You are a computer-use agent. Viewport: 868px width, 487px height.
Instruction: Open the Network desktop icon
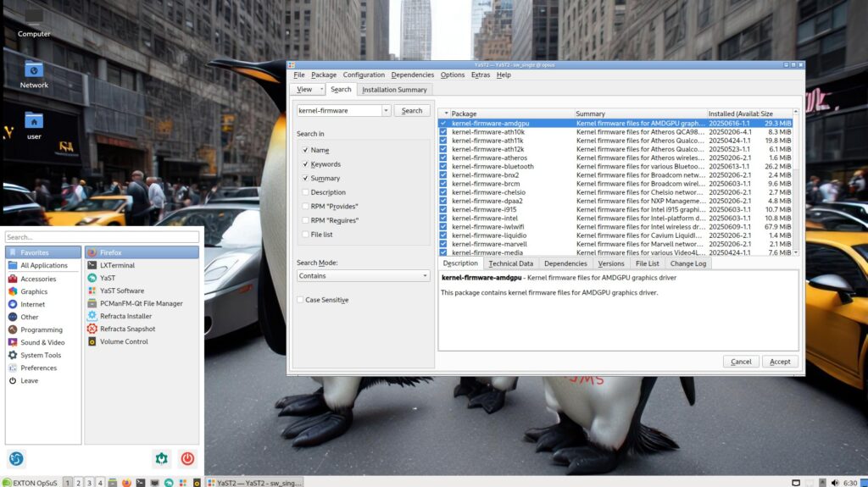pos(34,75)
